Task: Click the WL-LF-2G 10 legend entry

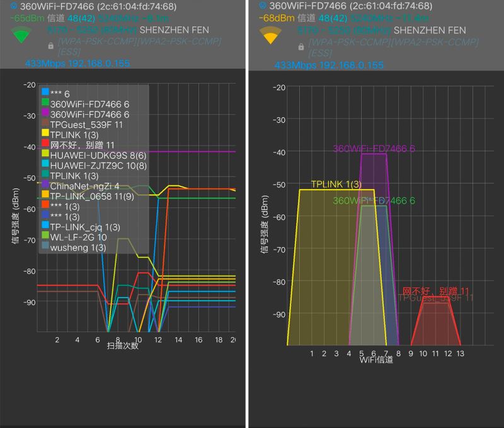Action: (74, 237)
